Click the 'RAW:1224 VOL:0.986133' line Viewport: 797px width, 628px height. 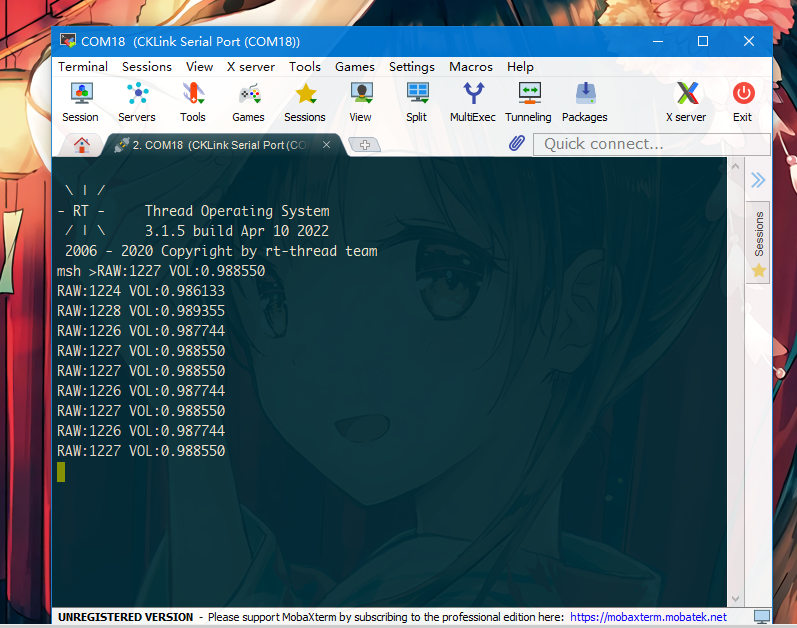click(x=141, y=291)
